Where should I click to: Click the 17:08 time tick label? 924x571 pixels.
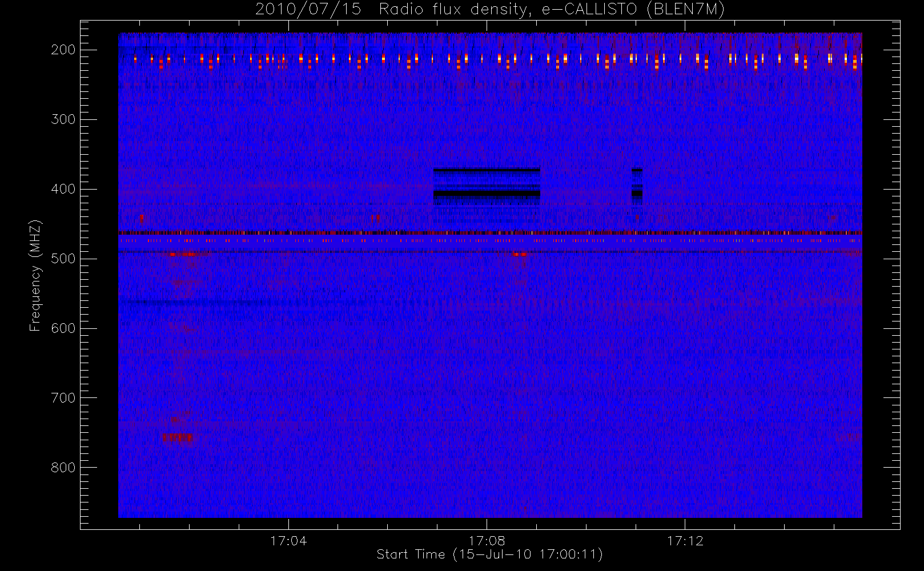487,540
